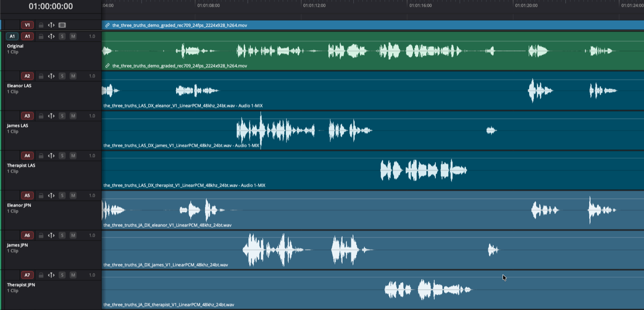
Task: Select clip the_three_truths_LAS_DX_eleanor_V1 wav
Action: coord(183,106)
